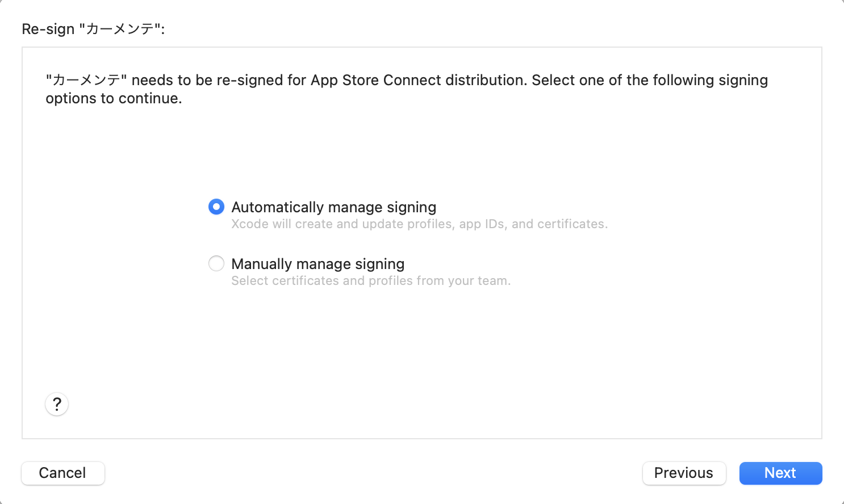Cancel the re-sign dialog
Viewport: 844px width, 504px height.
coord(62,473)
